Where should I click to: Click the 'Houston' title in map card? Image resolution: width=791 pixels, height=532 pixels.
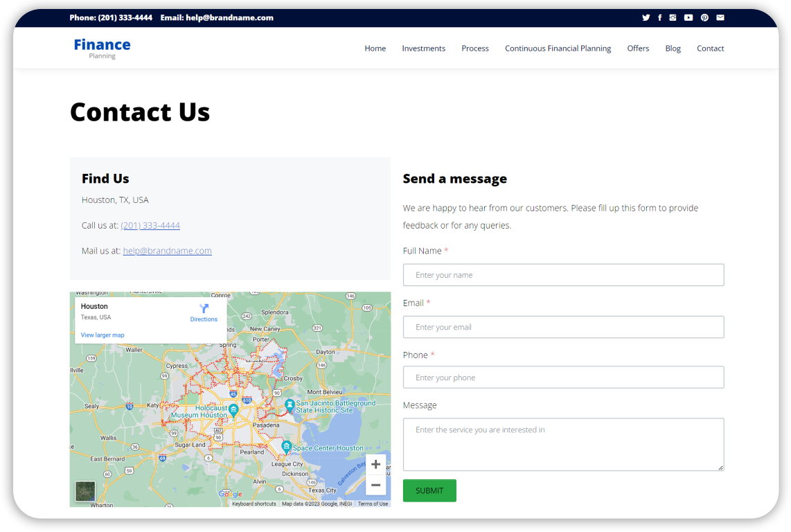point(94,306)
